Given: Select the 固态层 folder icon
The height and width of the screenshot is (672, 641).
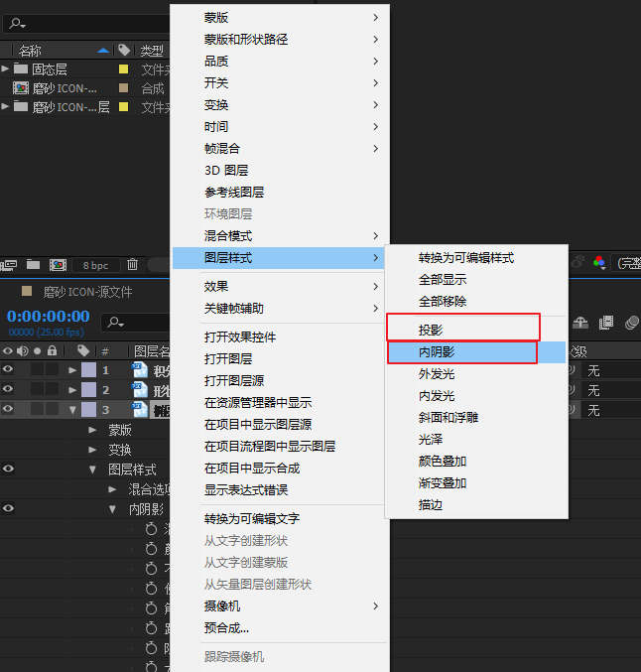Looking at the screenshot, I should 21,68.
